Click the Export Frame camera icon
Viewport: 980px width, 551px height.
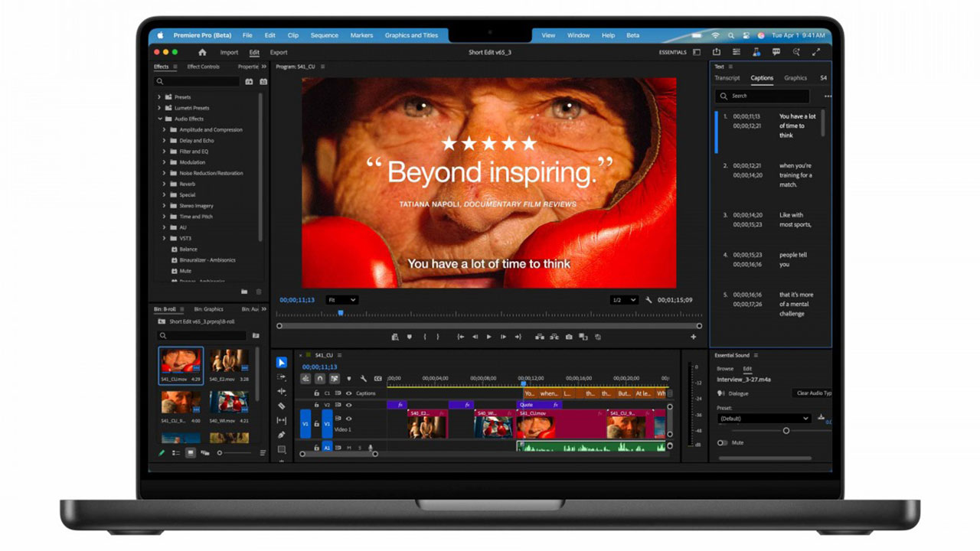[x=569, y=337]
